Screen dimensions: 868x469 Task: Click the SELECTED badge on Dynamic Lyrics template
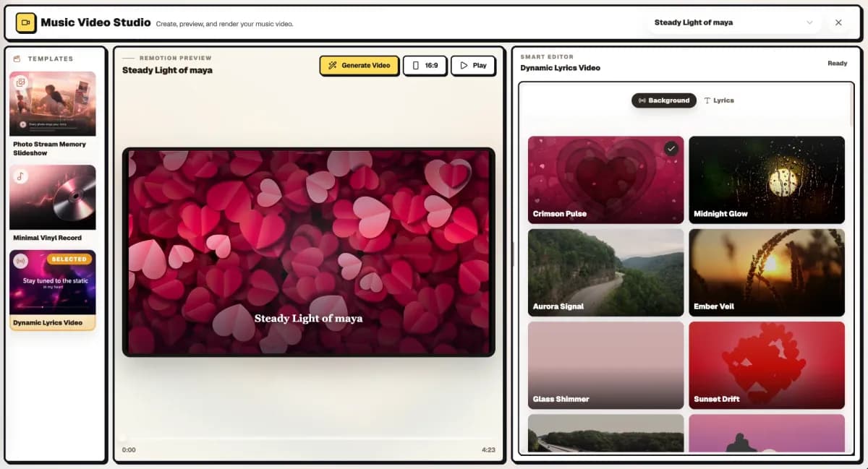(x=69, y=259)
